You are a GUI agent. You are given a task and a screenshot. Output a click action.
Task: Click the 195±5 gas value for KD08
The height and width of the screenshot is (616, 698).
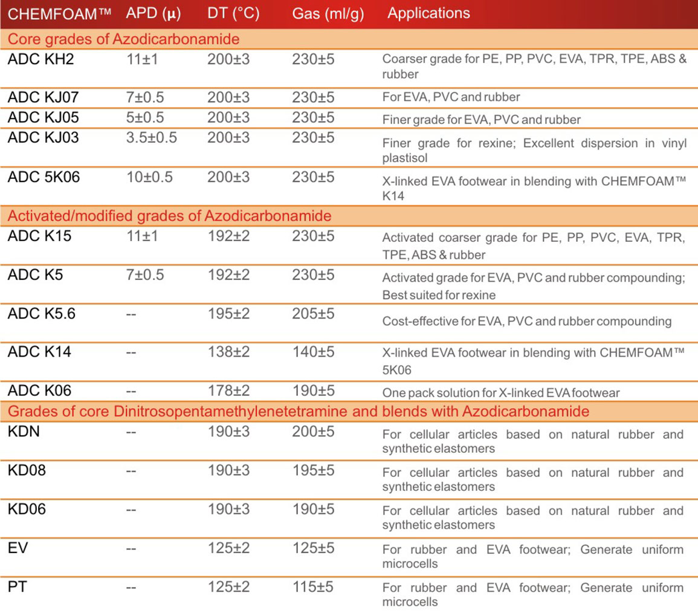(313, 470)
